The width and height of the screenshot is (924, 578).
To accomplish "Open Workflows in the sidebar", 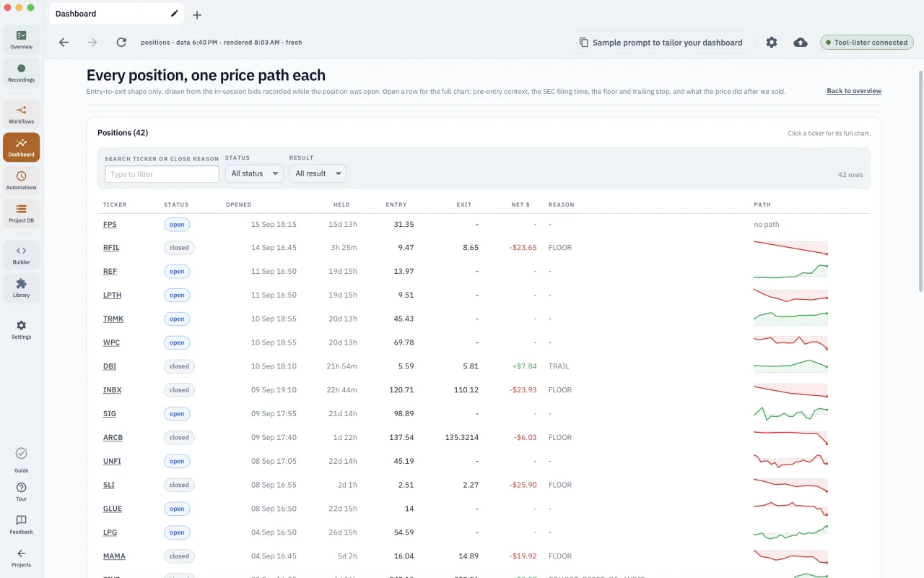I will click(x=21, y=115).
